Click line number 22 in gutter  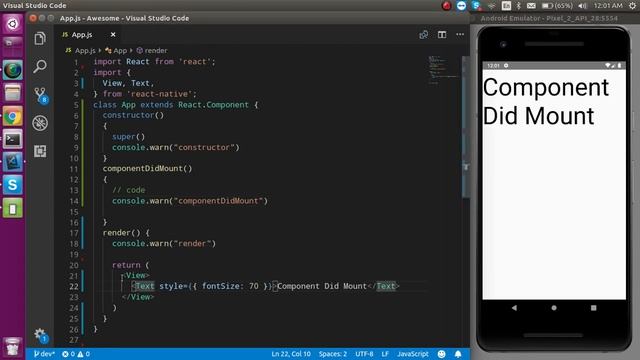[73, 287]
